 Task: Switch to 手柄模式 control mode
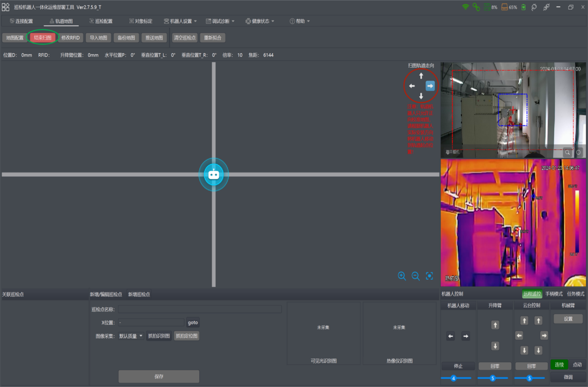coord(554,294)
